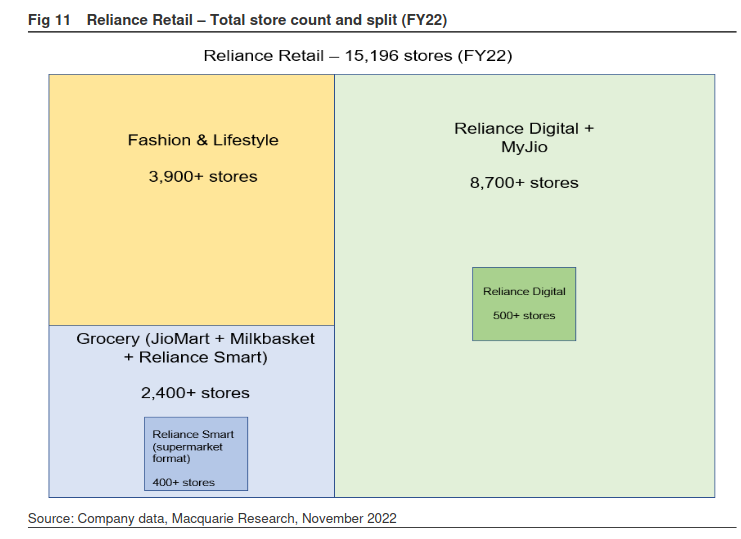Select the '8,700+ stores' value

click(524, 183)
